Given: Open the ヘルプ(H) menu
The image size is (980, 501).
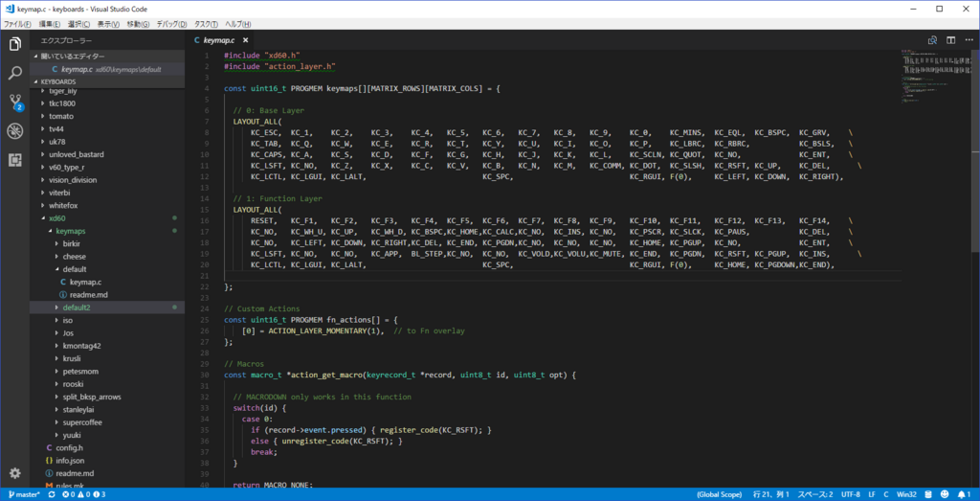Looking at the screenshot, I should coord(237,24).
